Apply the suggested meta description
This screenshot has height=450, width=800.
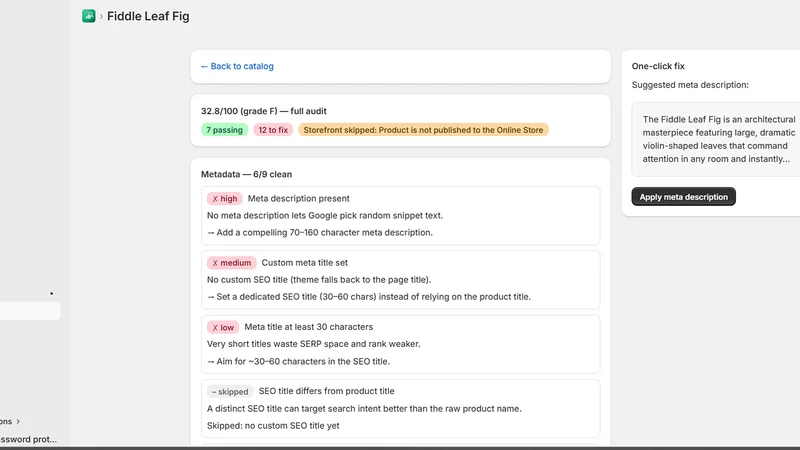click(683, 197)
